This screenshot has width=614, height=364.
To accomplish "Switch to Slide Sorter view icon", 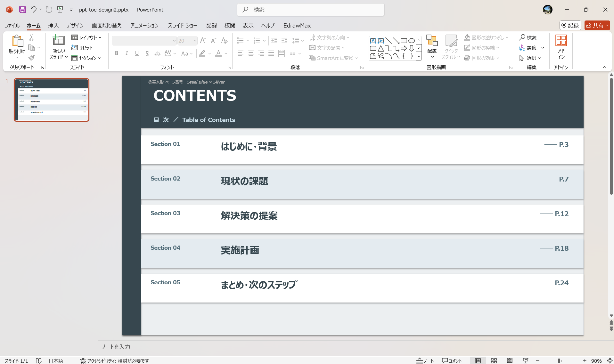I will tap(494, 360).
